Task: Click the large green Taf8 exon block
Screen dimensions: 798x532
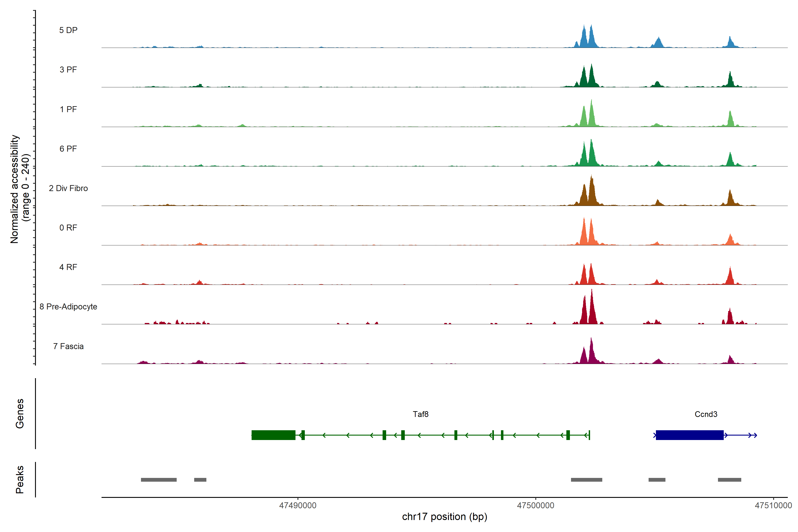Action: point(273,435)
